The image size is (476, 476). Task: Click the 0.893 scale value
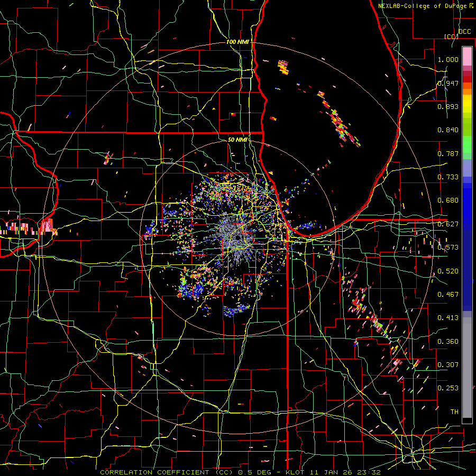point(448,106)
